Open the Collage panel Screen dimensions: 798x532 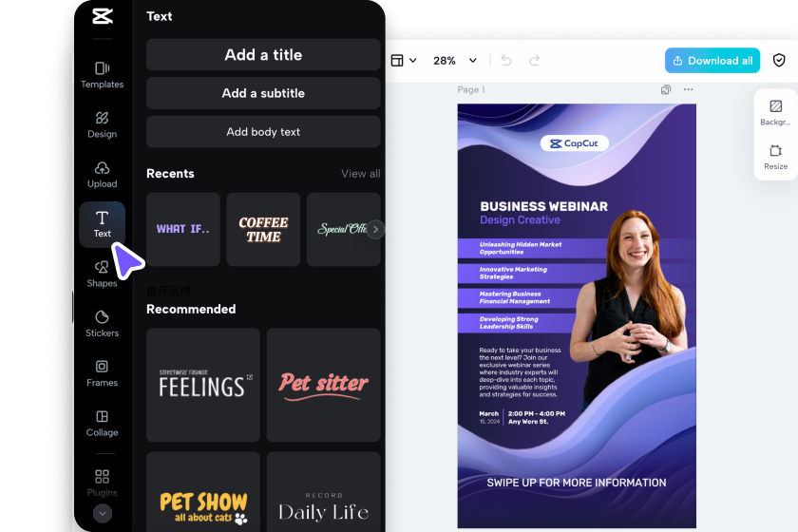click(x=102, y=423)
